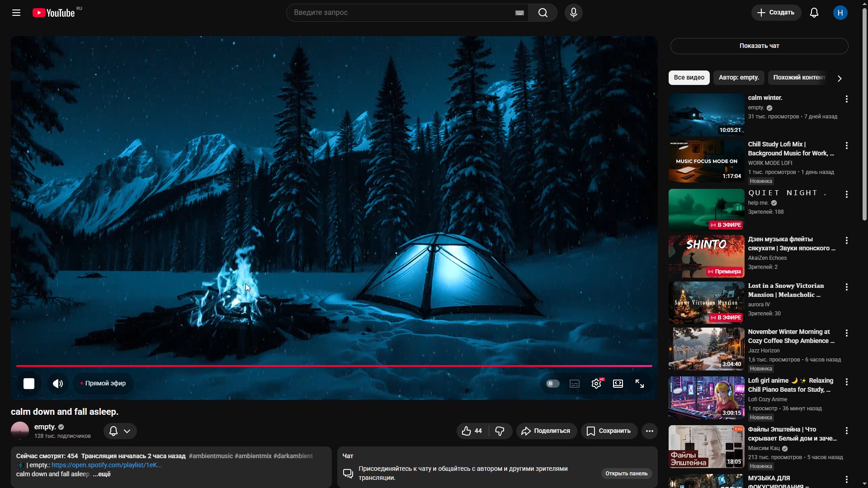
Task: Open the notifications bell in header
Action: coord(814,13)
